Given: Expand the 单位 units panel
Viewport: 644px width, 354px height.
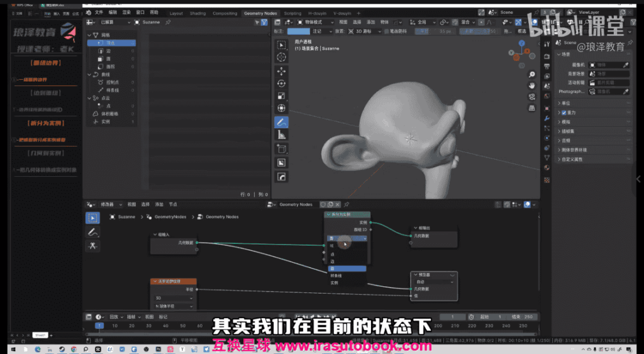Looking at the screenshot, I should point(566,103).
